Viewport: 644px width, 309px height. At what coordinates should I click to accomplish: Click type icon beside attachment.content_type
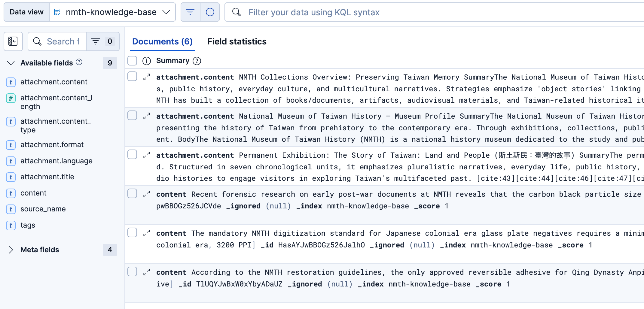pyautogui.click(x=11, y=122)
